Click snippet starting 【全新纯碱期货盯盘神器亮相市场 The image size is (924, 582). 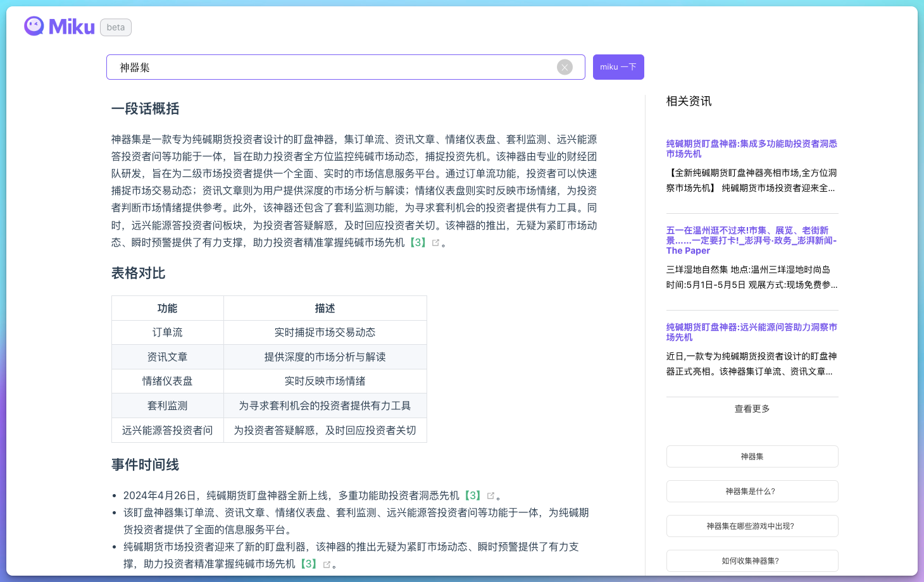click(752, 180)
